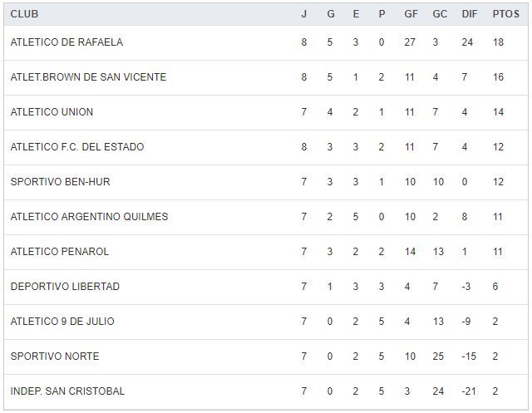
Task: Select ATLETICO 9 DE JULIO team
Action: pyautogui.click(x=62, y=322)
